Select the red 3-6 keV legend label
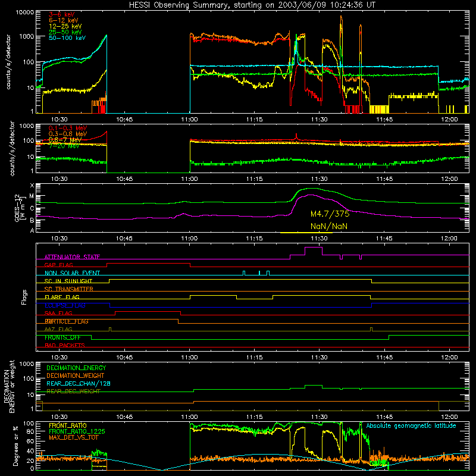476x476 pixels. pyautogui.click(x=61, y=14)
